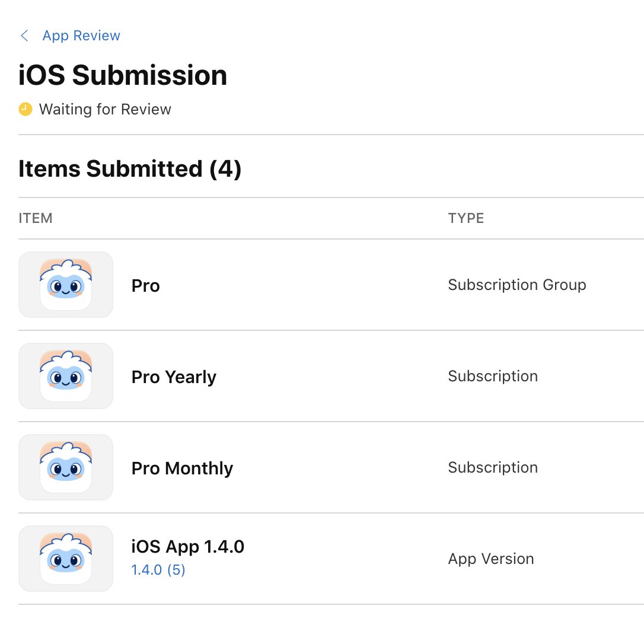Open the 1.4.0 (5) build link
This screenshot has width=644, height=644.
(x=158, y=570)
